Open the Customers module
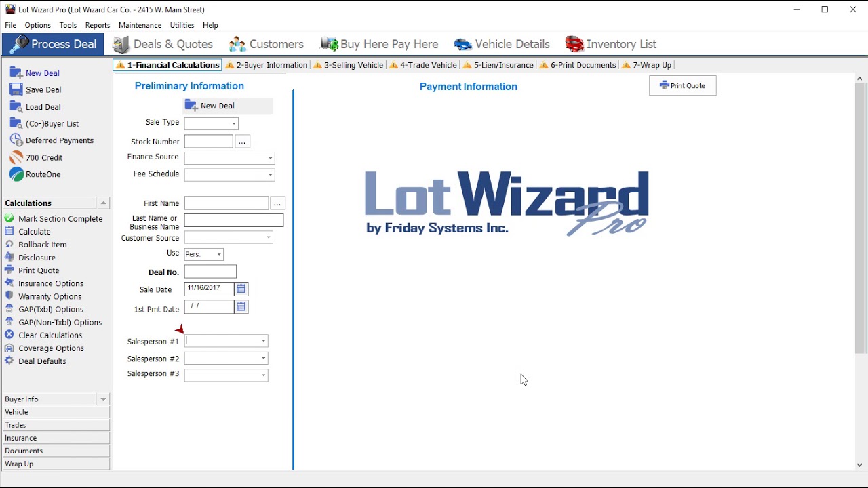The width and height of the screenshot is (868, 488). (x=267, y=44)
